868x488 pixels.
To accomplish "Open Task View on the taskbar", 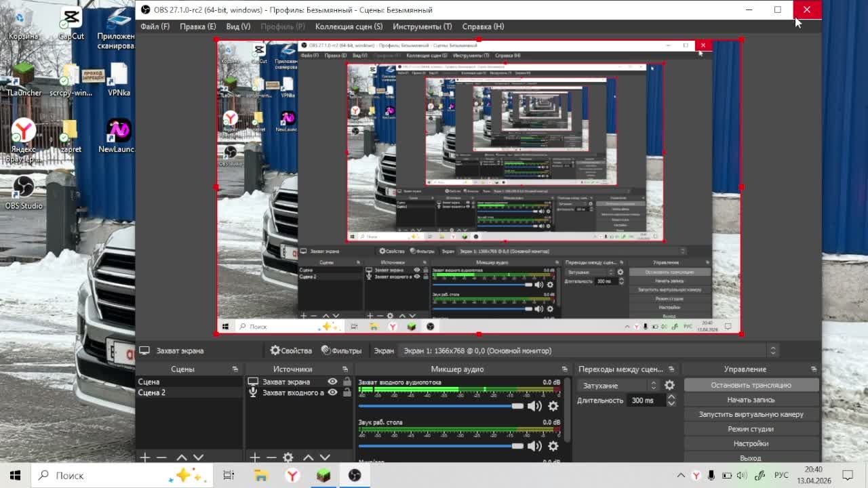I will (x=229, y=475).
